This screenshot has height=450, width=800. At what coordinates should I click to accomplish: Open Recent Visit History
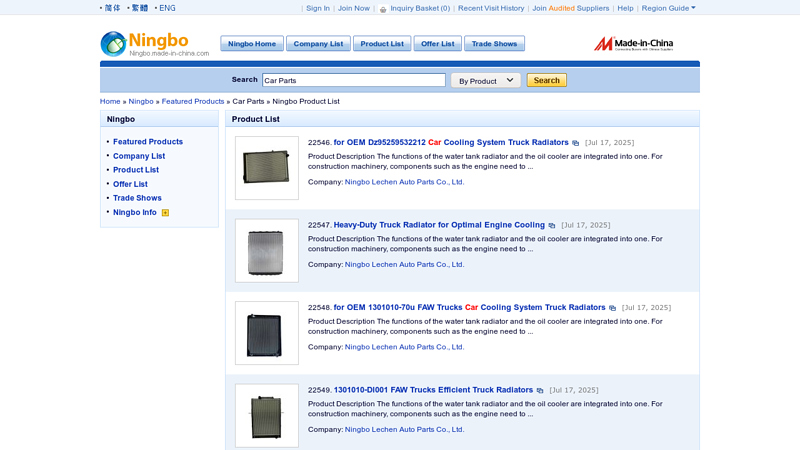coord(491,8)
